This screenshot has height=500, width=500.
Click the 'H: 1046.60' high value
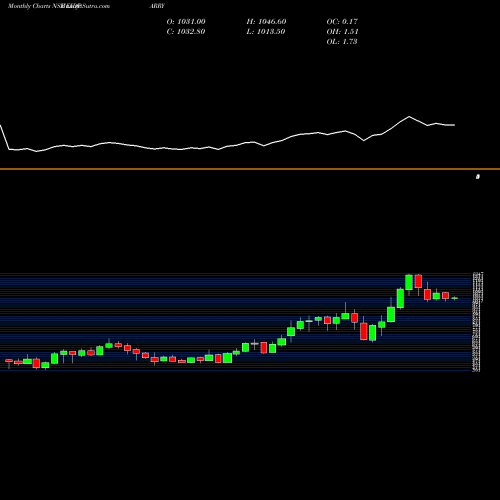pyautogui.click(x=266, y=22)
